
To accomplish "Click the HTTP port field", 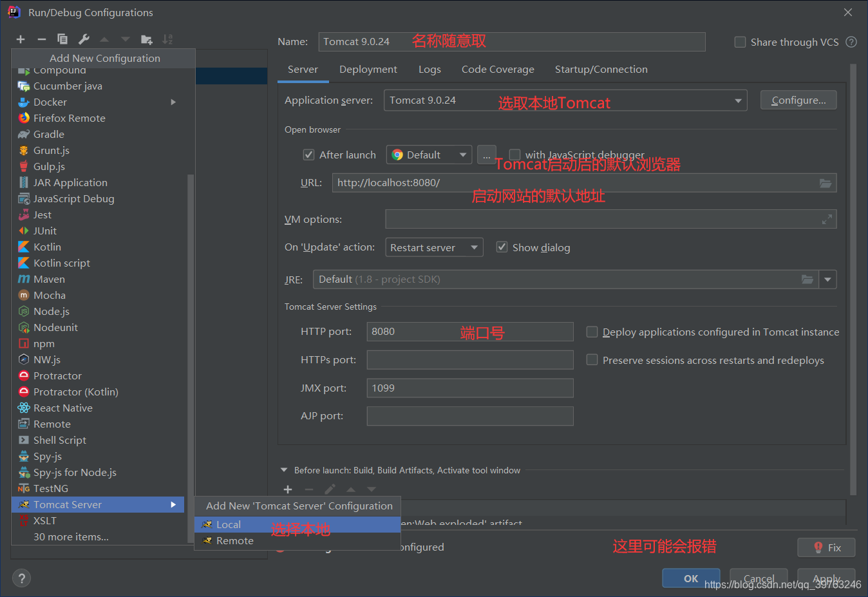I will (x=470, y=332).
